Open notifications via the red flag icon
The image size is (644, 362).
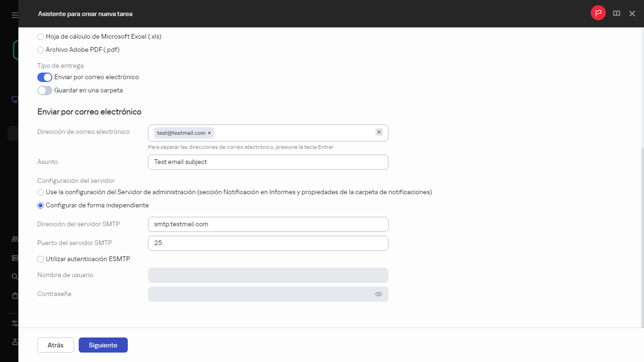pos(598,13)
